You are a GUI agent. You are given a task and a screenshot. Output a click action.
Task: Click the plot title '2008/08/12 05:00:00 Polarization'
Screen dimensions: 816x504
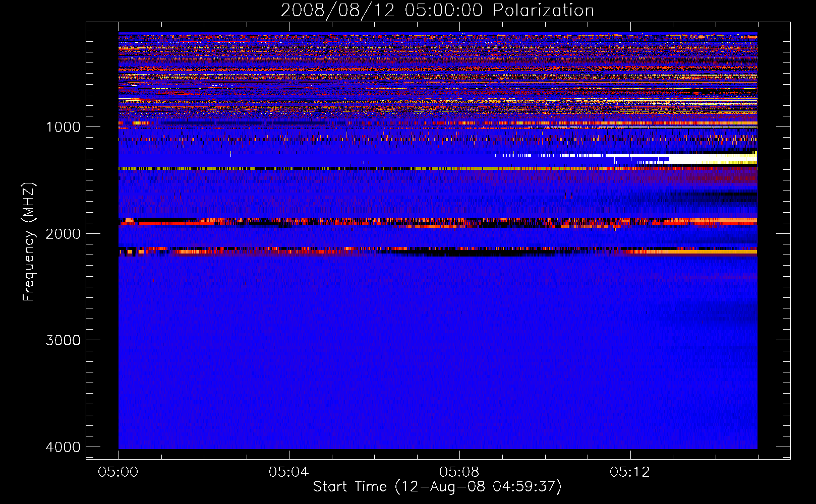pyautogui.click(x=437, y=10)
